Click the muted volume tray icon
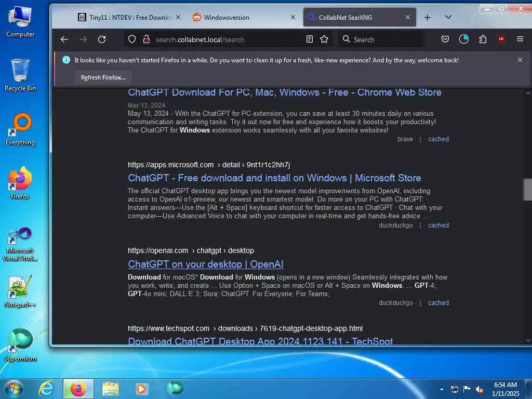 click(x=480, y=389)
